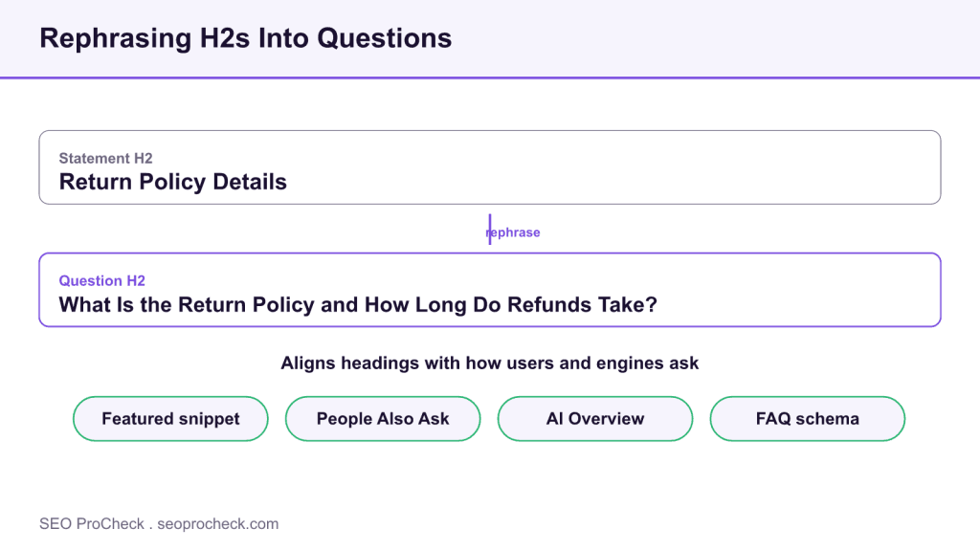Click the purple rephrase label

[513, 232]
